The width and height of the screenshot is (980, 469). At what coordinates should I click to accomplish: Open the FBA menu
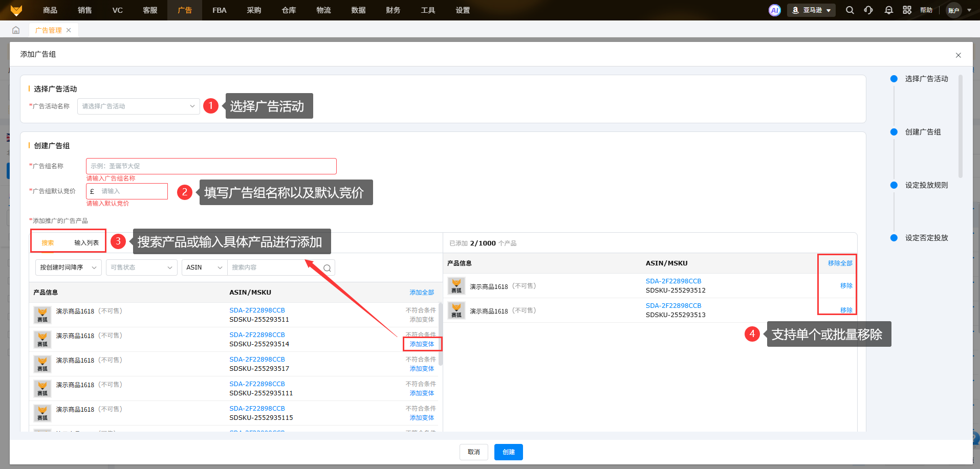click(x=220, y=10)
